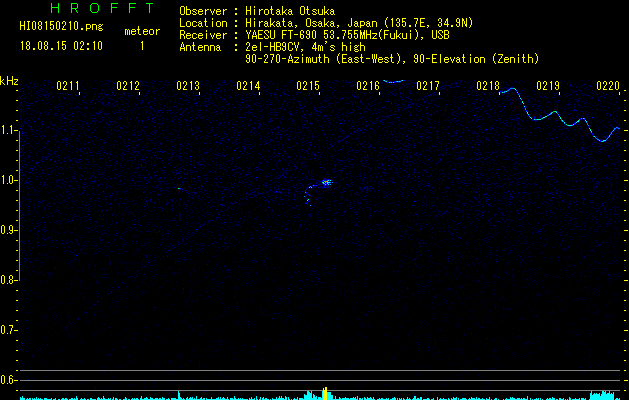
Task: Click time marker 0212
Action: (128, 86)
